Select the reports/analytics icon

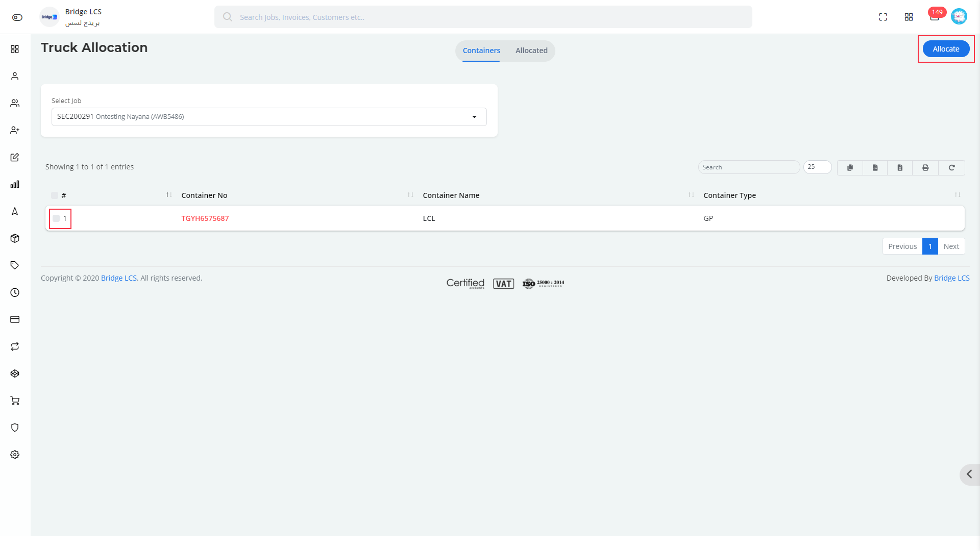pos(15,184)
